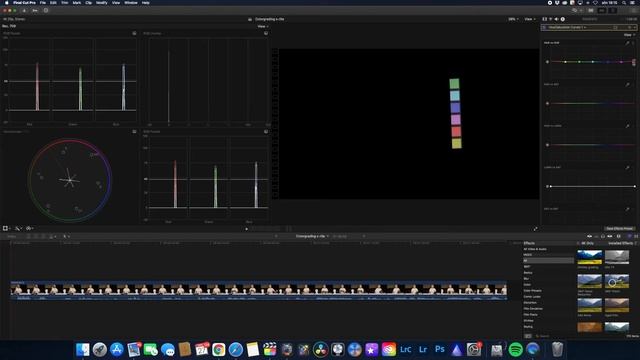
Task: Open the audio inspector speaker icon
Action: pos(556,19)
